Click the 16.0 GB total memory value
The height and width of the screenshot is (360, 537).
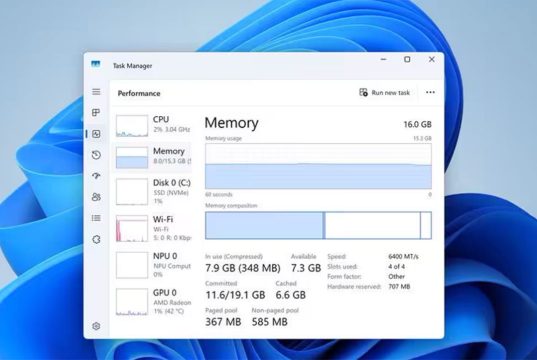[x=417, y=124]
